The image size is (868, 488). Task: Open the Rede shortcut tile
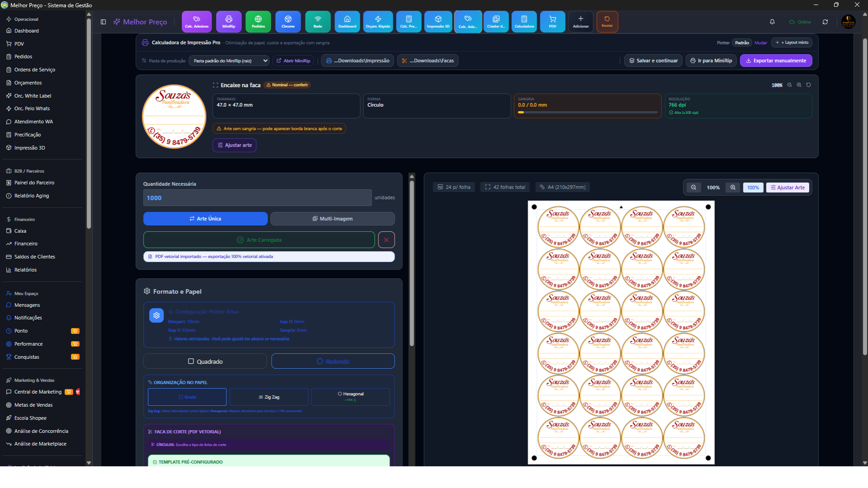click(318, 22)
